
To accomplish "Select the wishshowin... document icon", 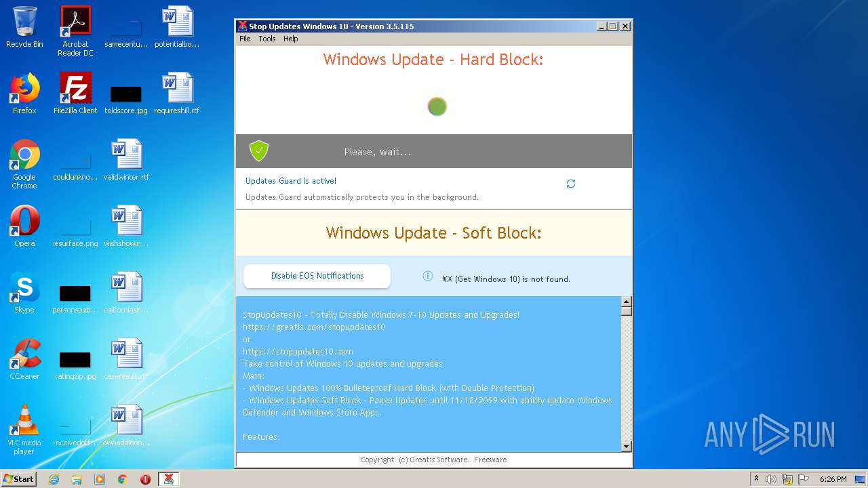I will (x=126, y=226).
